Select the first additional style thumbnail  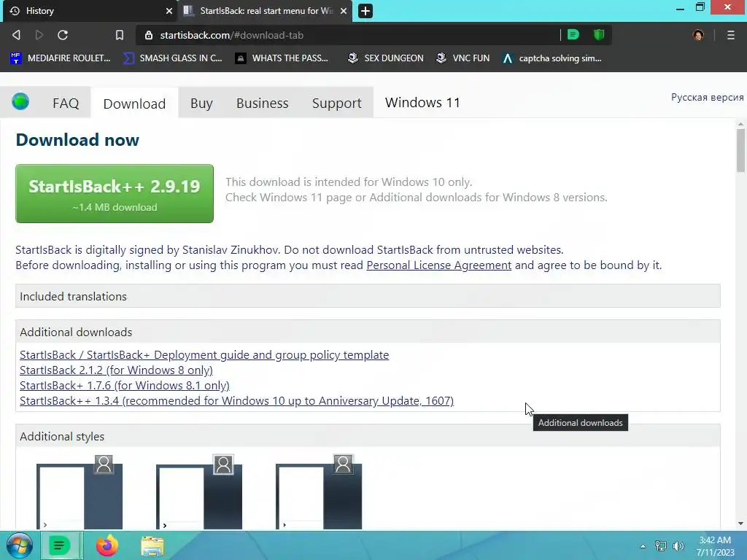click(x=80, y=493)
